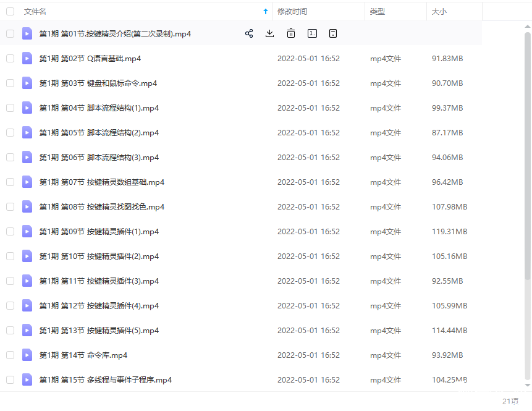Click the share icon on the hovered file row

[x=249, y=34]
